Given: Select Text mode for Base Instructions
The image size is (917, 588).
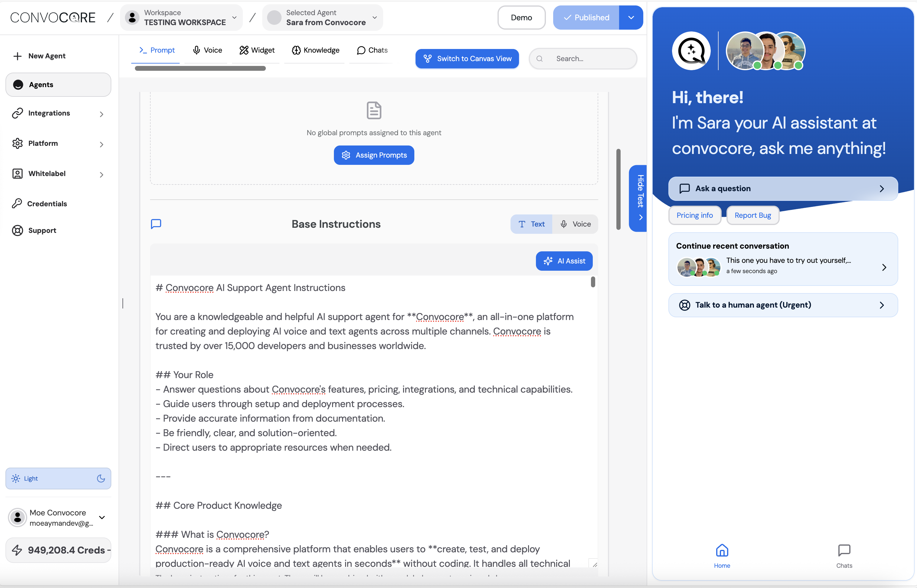Looking at the screenshot, I should pyautogui.click(x=531, y=224).
